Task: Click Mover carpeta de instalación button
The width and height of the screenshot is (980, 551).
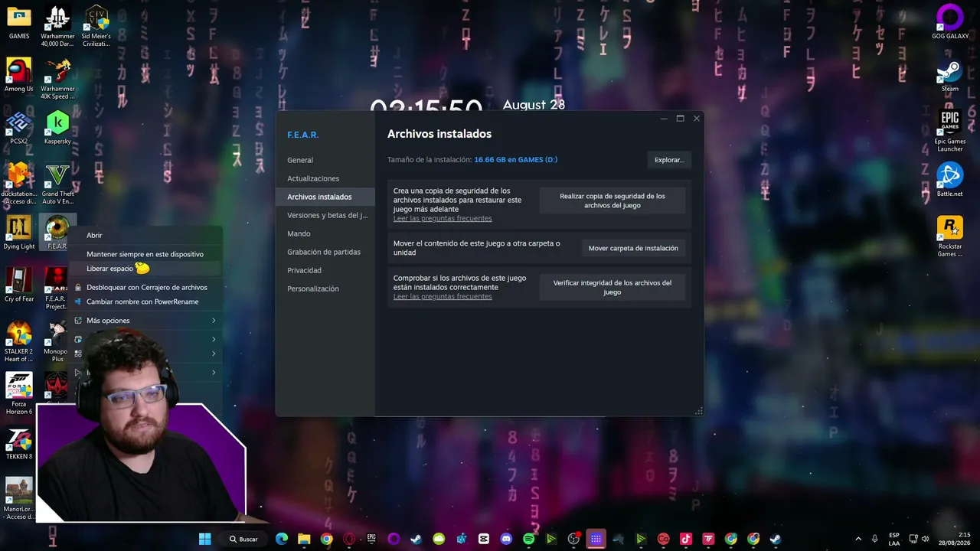Action: (633, 248)
